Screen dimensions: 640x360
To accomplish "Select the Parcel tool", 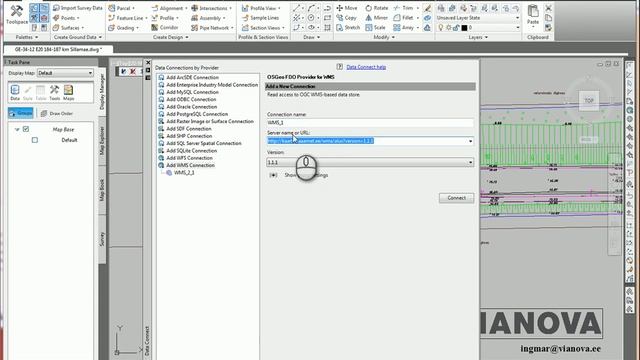I will [x=121, y=8].
